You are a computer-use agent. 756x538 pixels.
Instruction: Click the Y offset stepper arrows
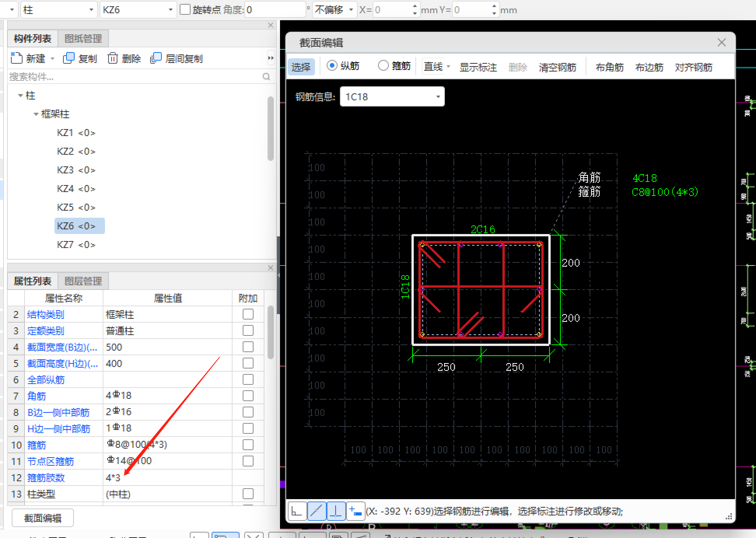494,10
